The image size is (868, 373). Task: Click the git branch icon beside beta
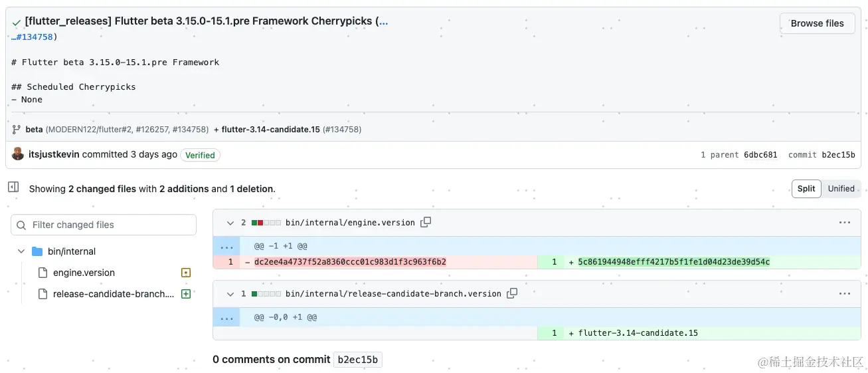click(x=17, y=130)
